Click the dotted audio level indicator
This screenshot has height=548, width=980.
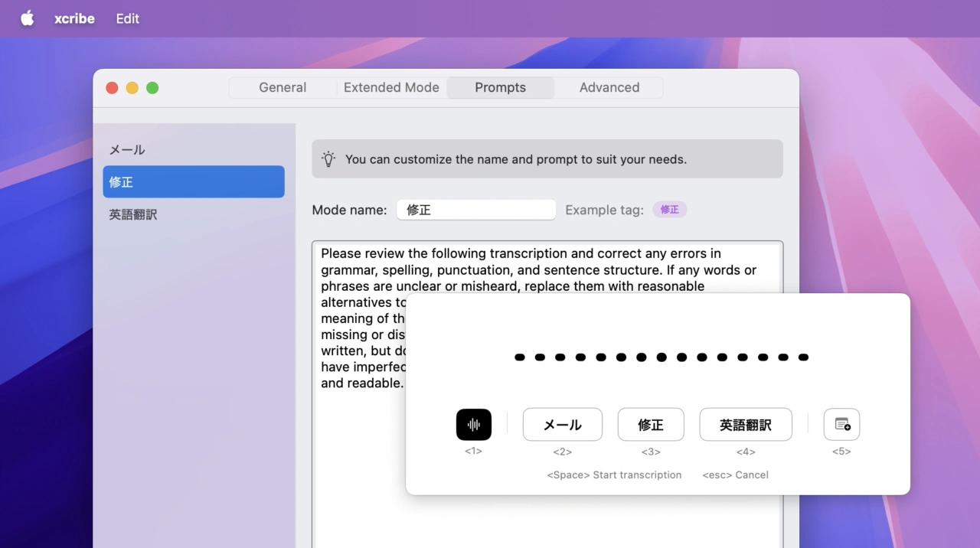click(x=661, y=357)
